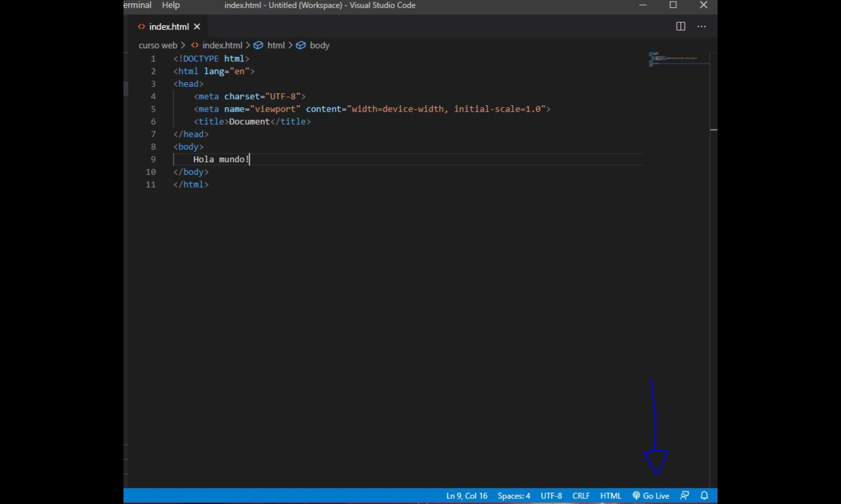The image size is (841, 504).
Task: Click the index.html file breadcrumb
Action: [222, 45]
